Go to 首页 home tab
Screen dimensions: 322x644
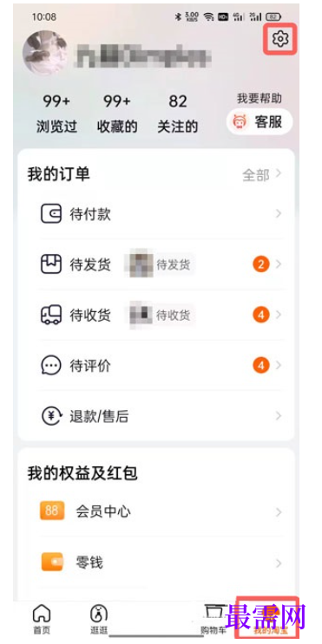click(42, 619)
